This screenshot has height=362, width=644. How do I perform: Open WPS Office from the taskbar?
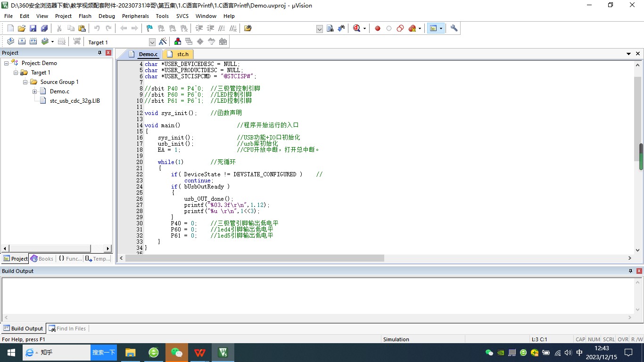coord(200,353)
